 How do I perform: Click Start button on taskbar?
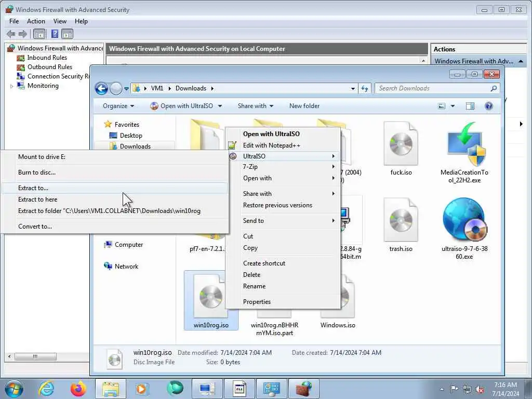(14, 389)
